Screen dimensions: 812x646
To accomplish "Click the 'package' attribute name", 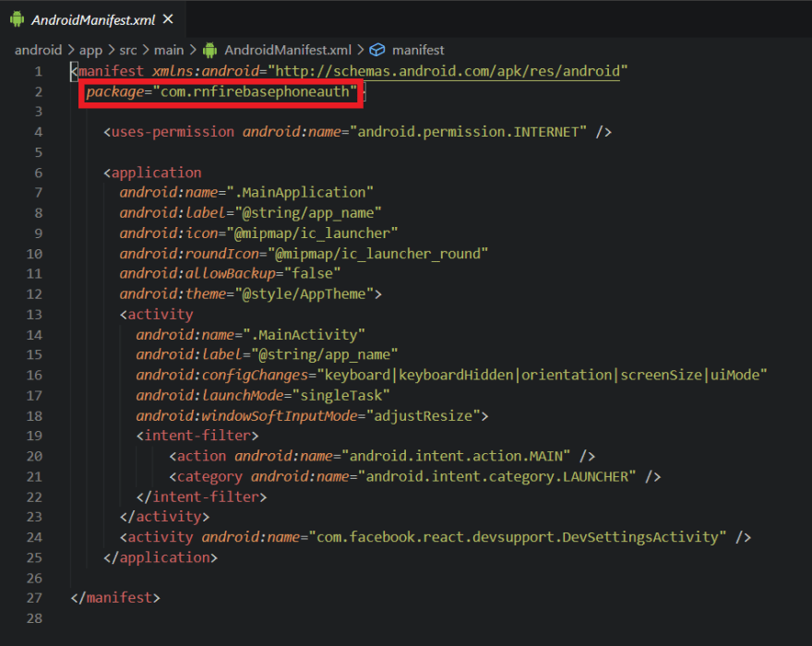I will 115,91.
